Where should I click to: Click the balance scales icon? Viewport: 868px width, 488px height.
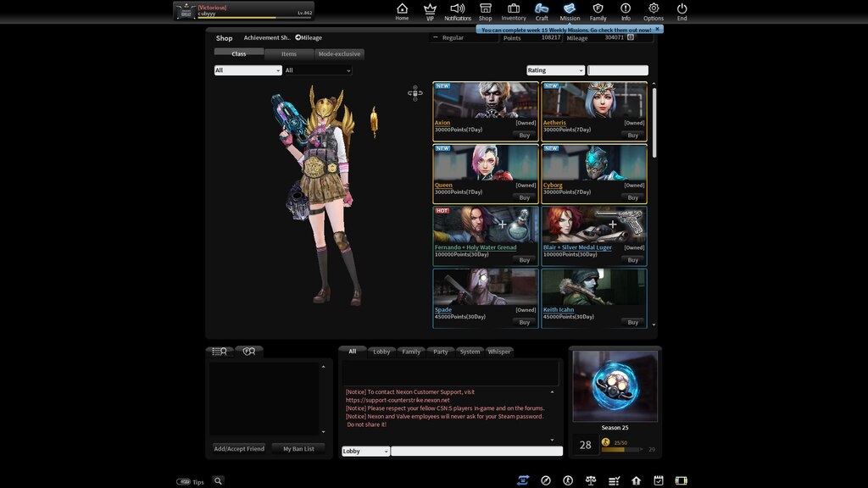tap(591, 480)
